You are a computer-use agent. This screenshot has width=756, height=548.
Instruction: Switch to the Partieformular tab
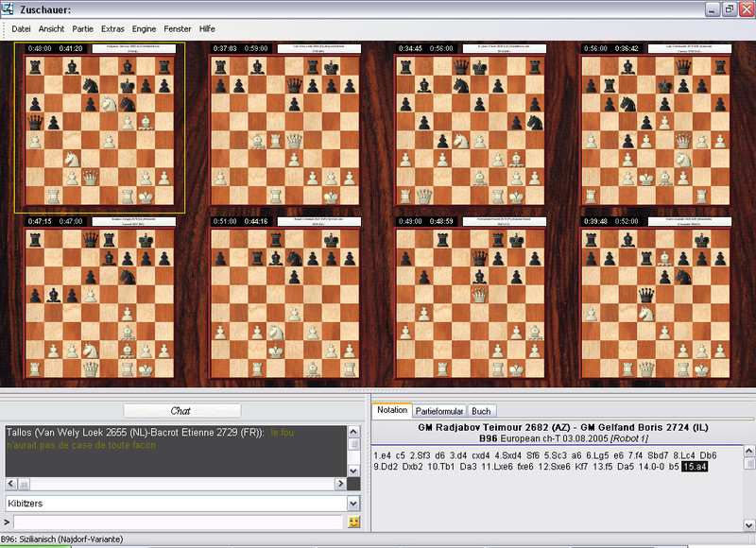point(439,411)
